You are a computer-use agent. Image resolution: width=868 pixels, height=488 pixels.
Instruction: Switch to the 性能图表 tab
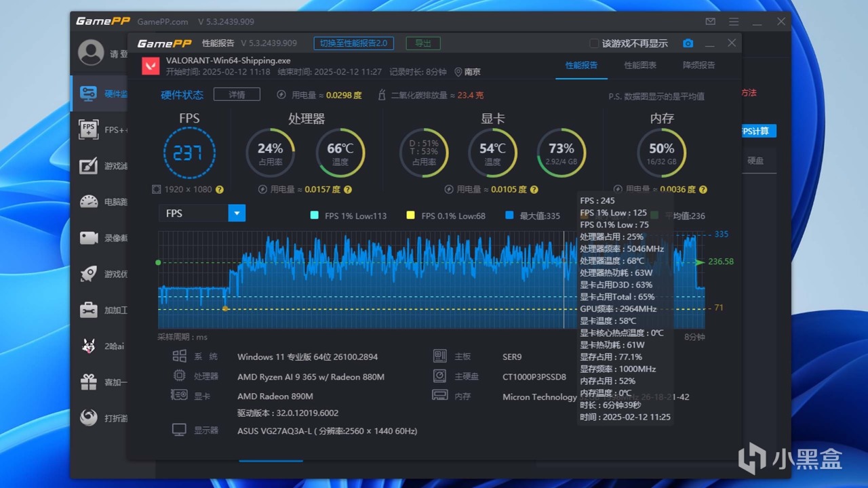(640, 65)
